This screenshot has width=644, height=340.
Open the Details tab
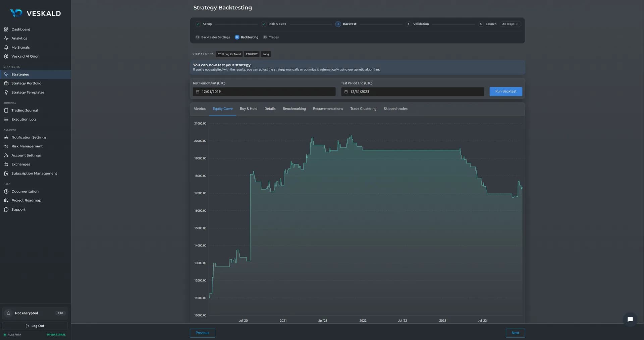tap(270, 109)
